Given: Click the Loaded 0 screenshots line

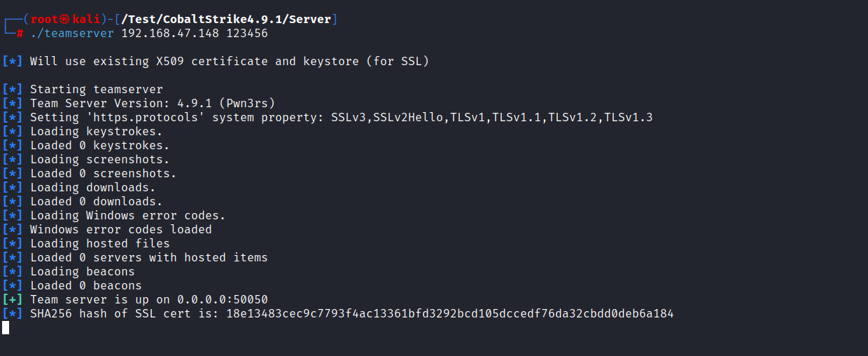Looking at the screenshot, I should [103, 174].
